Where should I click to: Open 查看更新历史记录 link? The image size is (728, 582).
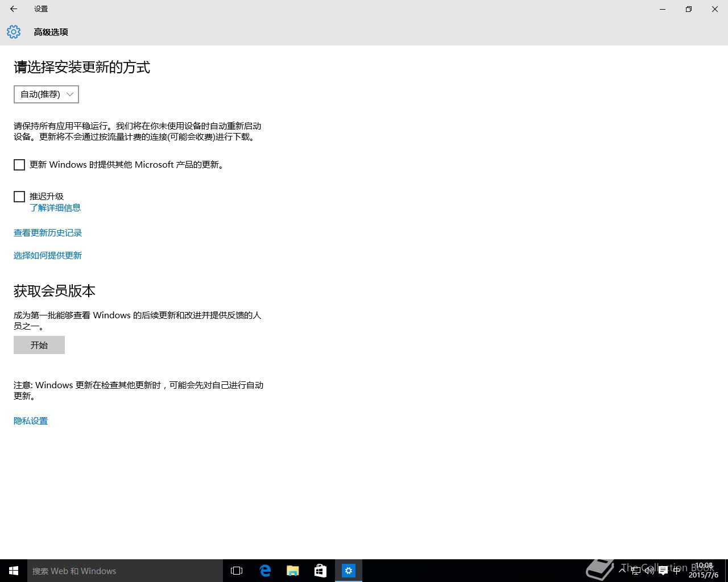[x=48, y=233]
